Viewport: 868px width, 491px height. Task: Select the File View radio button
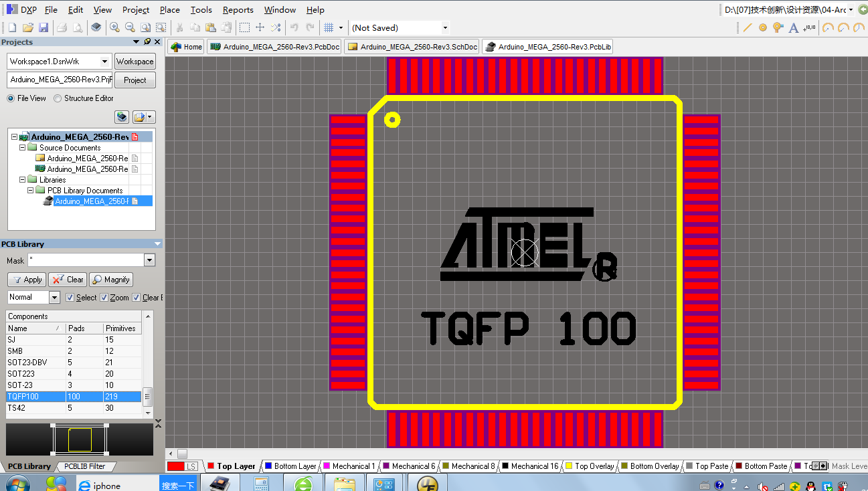tap(11, 98)
